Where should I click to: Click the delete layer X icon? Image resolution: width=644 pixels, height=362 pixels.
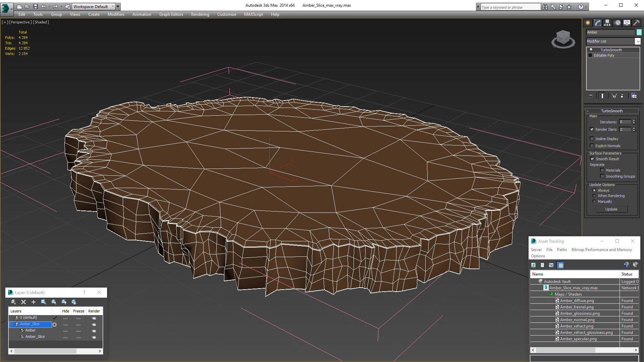(x=23, y=302)
